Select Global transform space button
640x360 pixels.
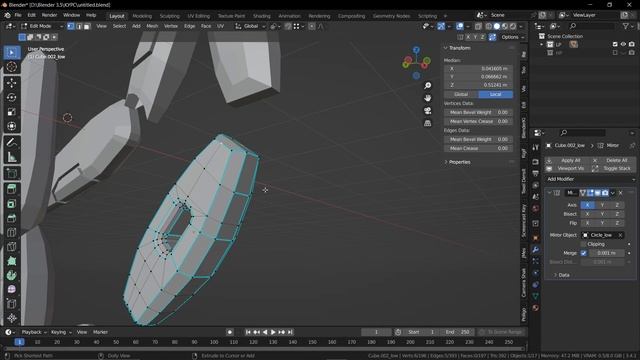pos(461,94)
